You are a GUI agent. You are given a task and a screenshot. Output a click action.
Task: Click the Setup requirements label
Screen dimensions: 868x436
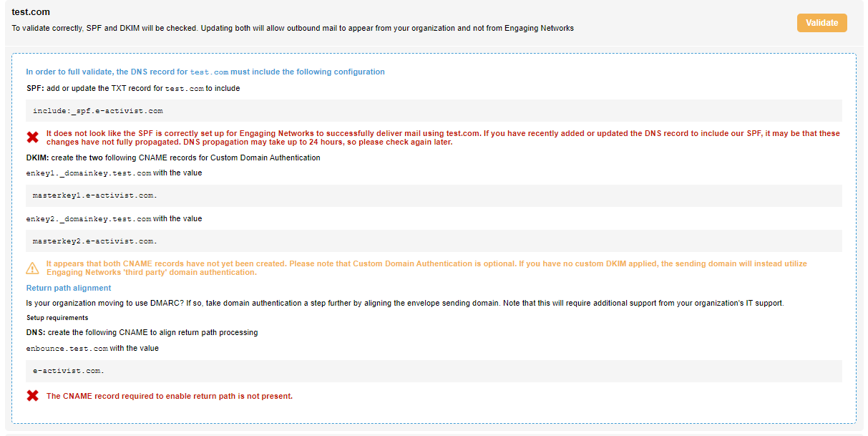[x=57, y=317]
